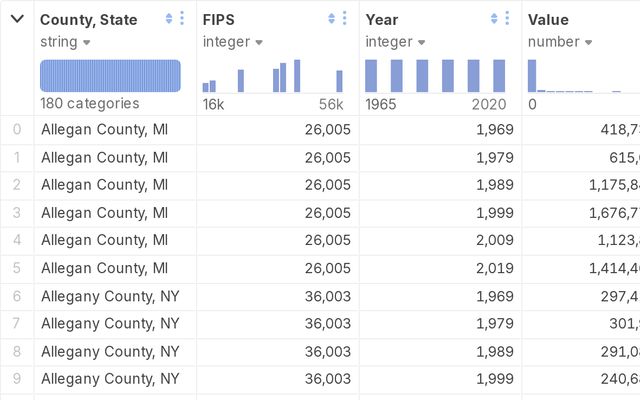640x400 pixels.
Task: Click the Value column header
Action: [x=548, y=20]
